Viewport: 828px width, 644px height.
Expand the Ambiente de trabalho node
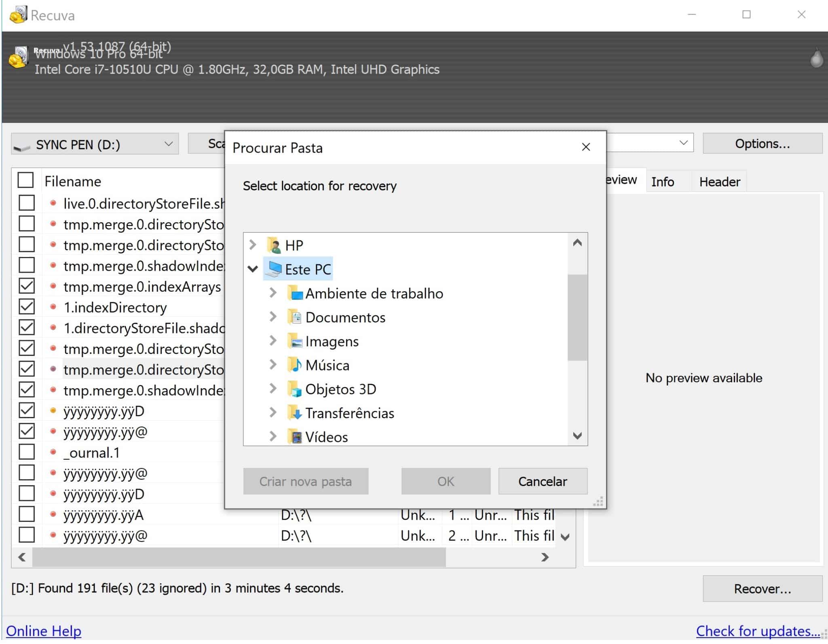273,293
